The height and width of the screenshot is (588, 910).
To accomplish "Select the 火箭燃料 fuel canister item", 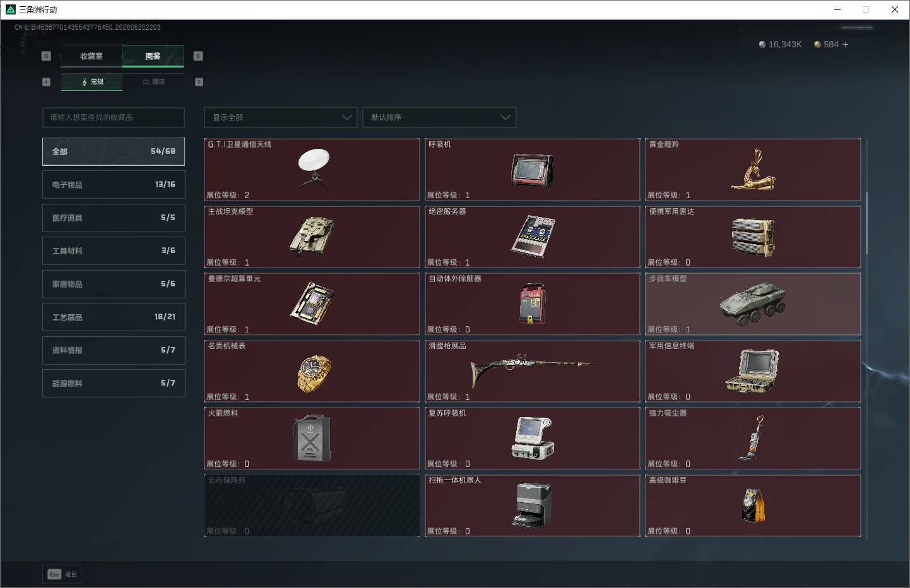I will (x=312, y=438).
